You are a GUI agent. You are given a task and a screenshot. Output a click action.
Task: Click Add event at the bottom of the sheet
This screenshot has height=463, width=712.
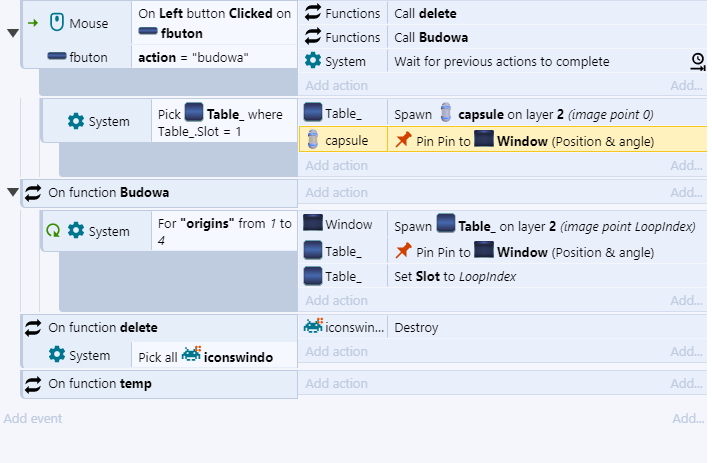(x=33, y=419)
